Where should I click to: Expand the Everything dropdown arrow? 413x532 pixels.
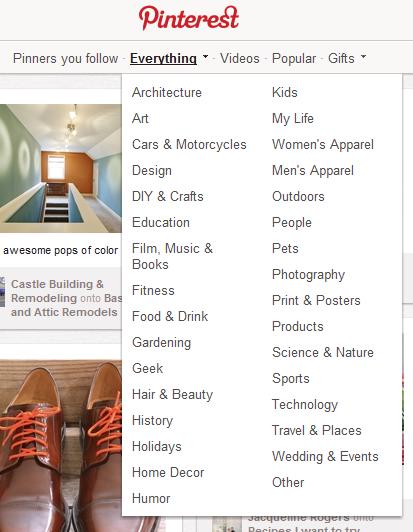(x=205, y=56)
